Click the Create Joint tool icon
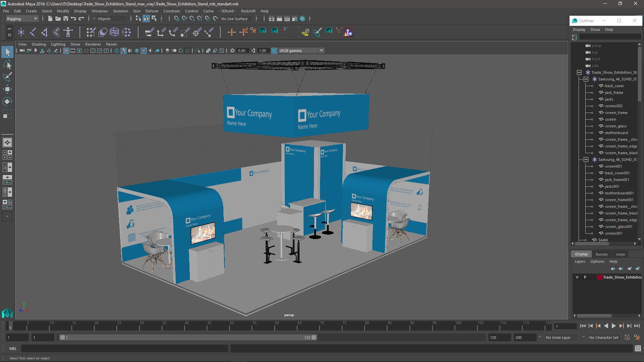Screen dimensions: 644x362 click(33, 32)
